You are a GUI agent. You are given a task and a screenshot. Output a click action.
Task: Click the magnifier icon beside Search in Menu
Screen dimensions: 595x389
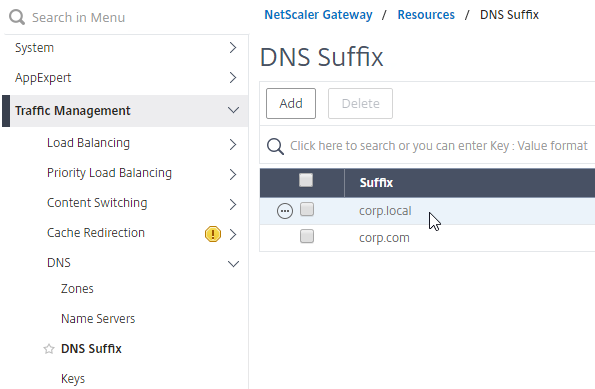point(17,17)
